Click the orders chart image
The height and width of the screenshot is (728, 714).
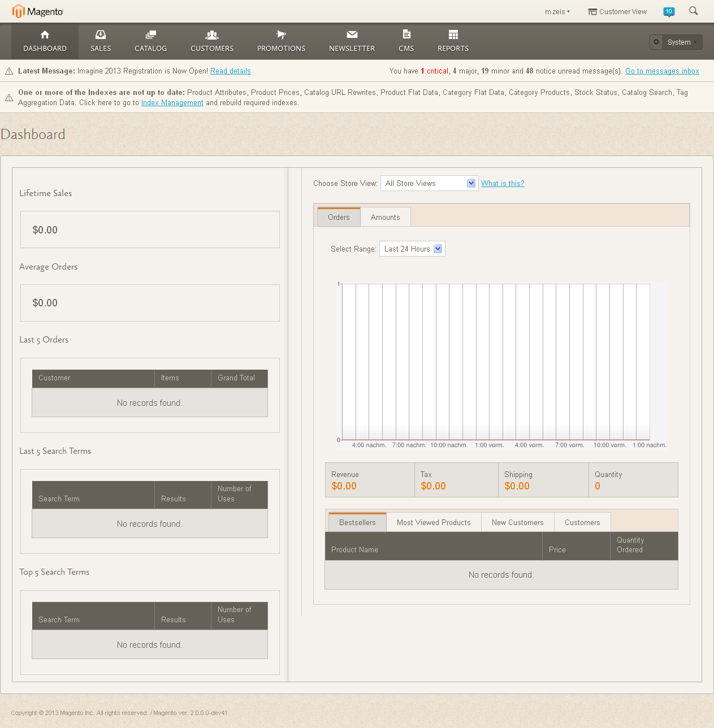502,366
